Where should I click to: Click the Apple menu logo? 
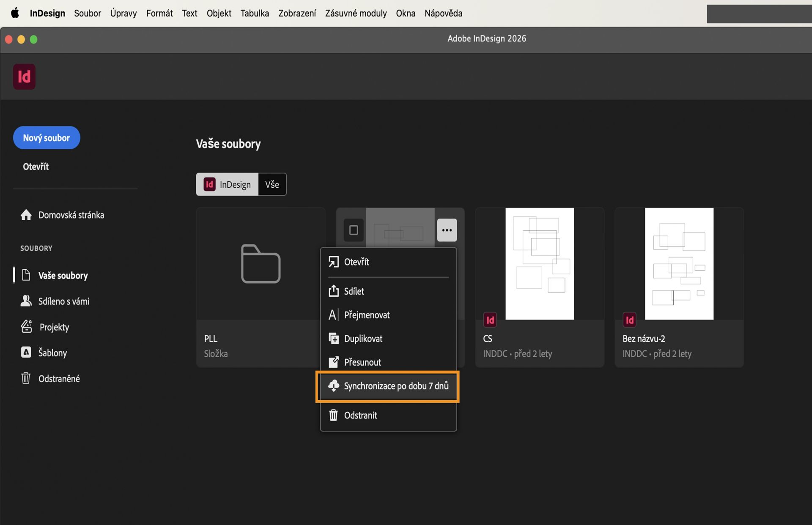(15, 13)
